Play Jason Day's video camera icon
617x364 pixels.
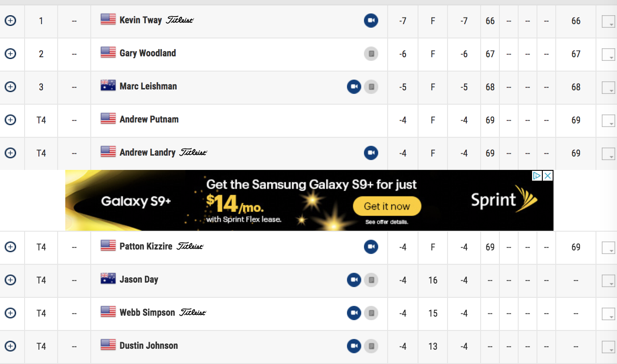[x=354, y=280]
